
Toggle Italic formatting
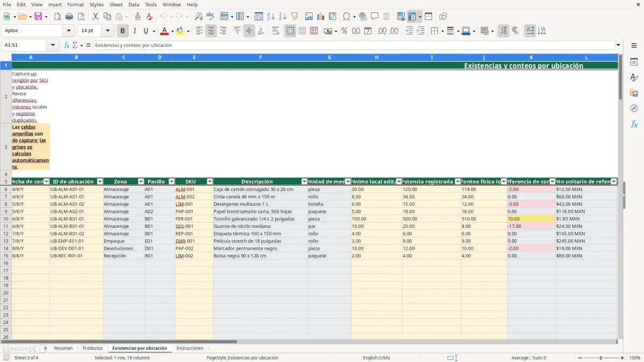135,31
